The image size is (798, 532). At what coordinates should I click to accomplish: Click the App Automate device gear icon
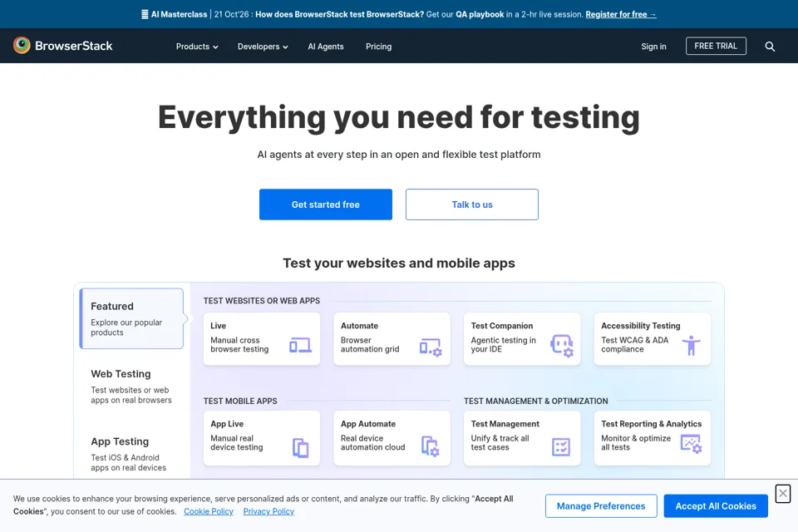pos(431,446)
